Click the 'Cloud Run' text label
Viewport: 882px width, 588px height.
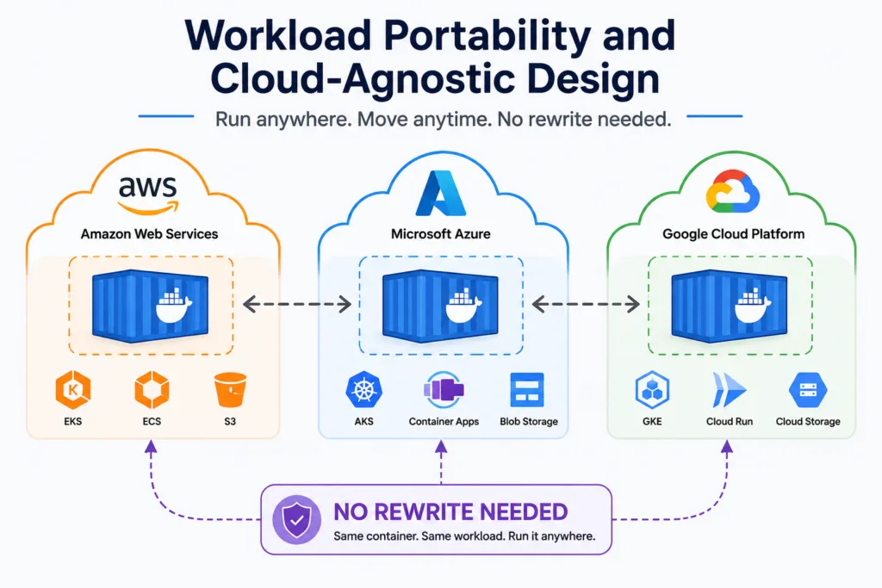pyautogui.click(x=730, y=422)
